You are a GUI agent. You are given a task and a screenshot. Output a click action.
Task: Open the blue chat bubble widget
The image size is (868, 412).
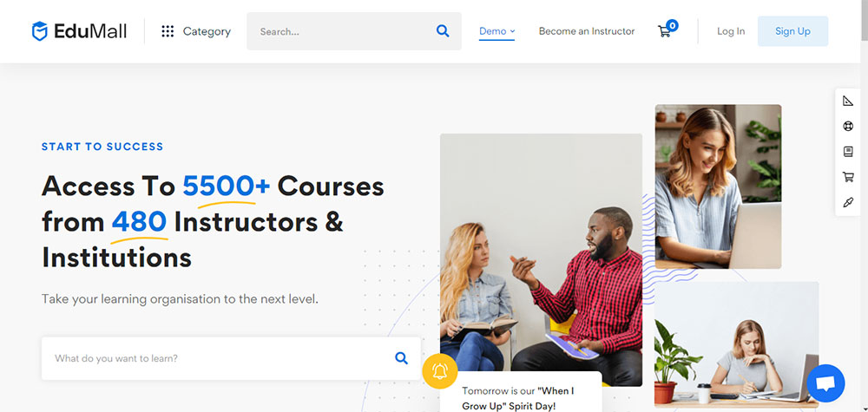point(825,383)
